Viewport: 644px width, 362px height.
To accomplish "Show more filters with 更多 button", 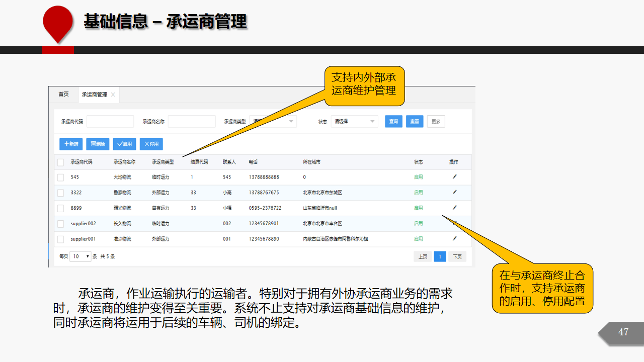I will point(436,121).
